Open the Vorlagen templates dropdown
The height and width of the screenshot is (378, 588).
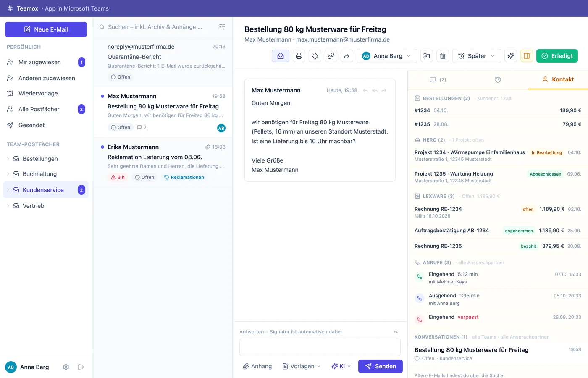(x=302, y=366)
